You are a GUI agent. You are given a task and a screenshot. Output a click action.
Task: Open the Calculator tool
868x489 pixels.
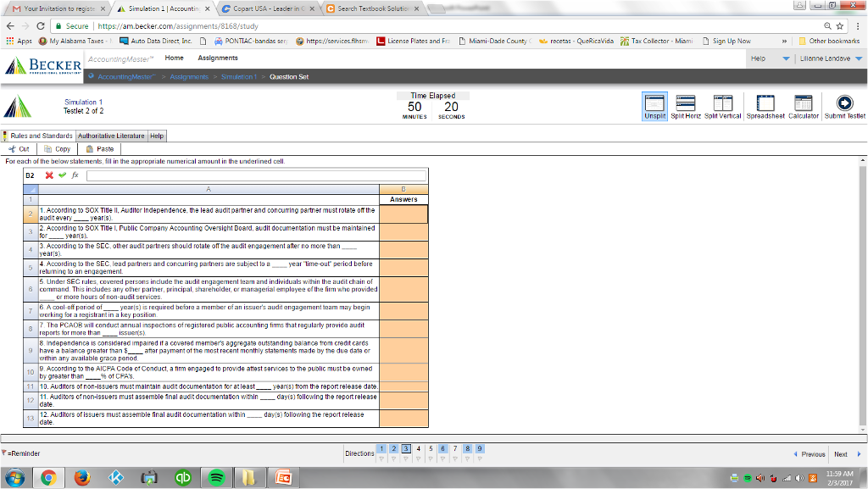[804, 106]
